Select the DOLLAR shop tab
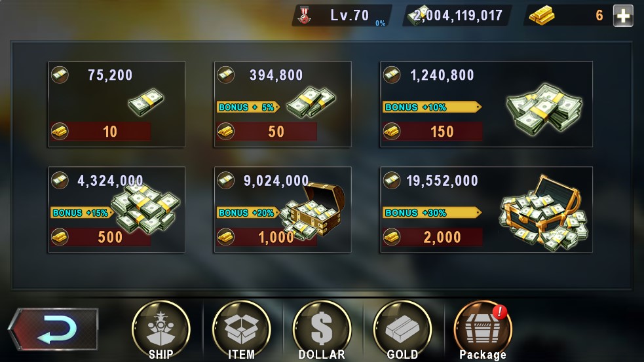The height and width of the screenshot is (362, 644). (x=322, y=331)
